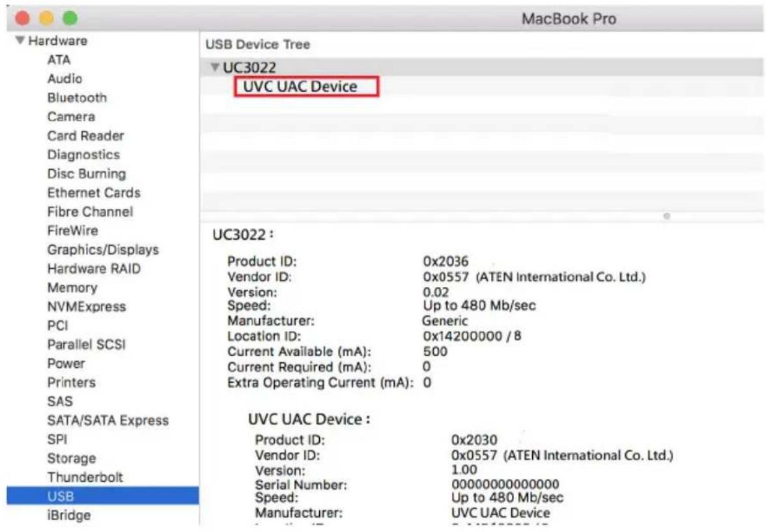Select the Hardware section label

click(x=57, y=40)
